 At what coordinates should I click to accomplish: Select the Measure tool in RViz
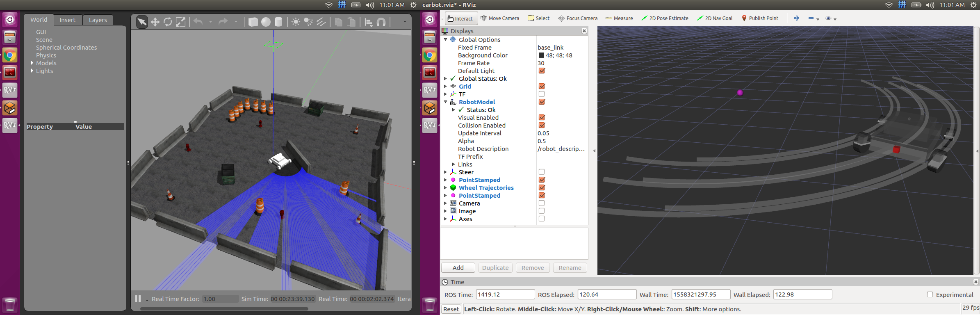(x=619, y=18)
